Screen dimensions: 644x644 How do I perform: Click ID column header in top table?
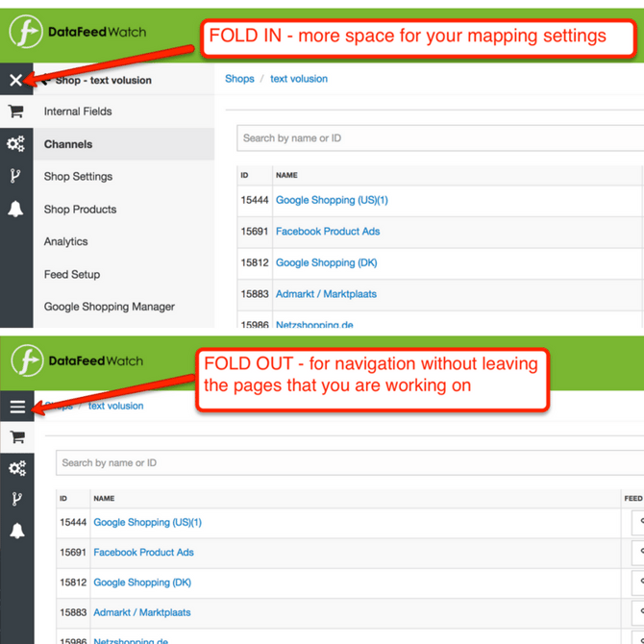244,175
